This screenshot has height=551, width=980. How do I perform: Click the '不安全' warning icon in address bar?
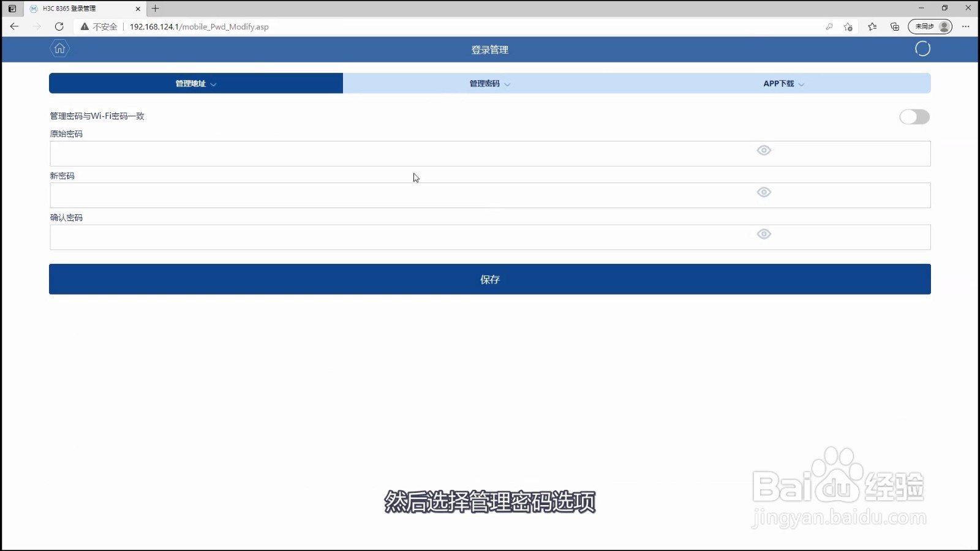tap(84, 26)
